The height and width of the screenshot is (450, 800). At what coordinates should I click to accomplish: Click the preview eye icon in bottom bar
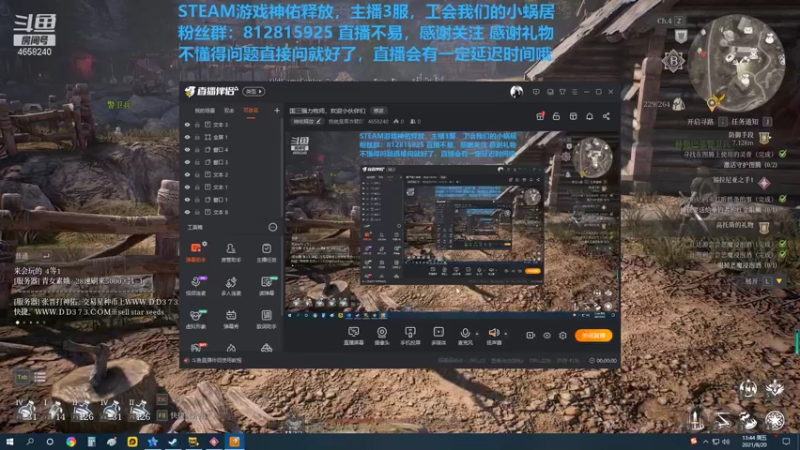(546, 335)
